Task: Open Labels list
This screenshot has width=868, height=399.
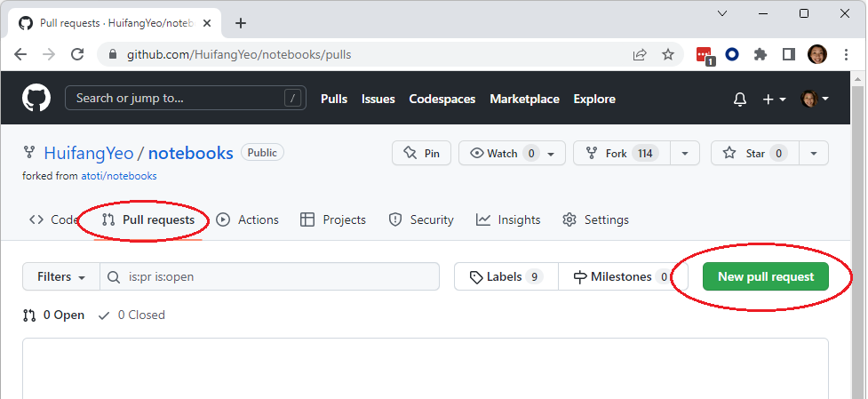Action: click(x=506, y=276)
